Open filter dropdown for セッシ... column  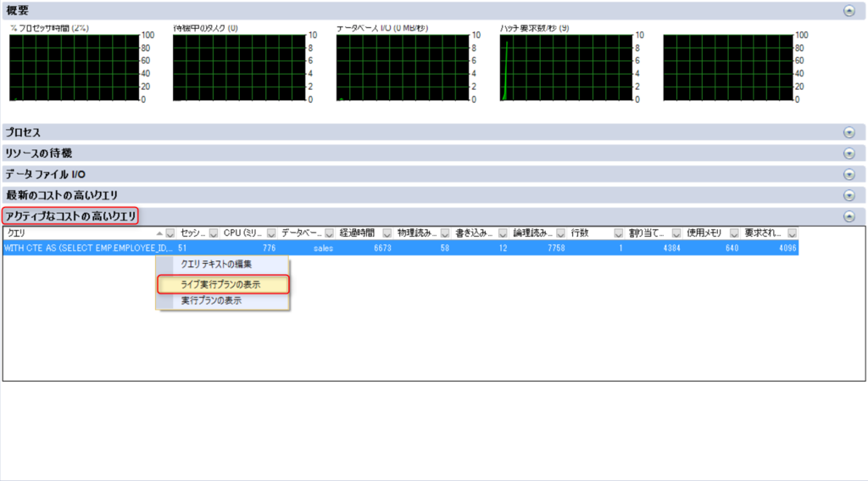click(213, 233)
